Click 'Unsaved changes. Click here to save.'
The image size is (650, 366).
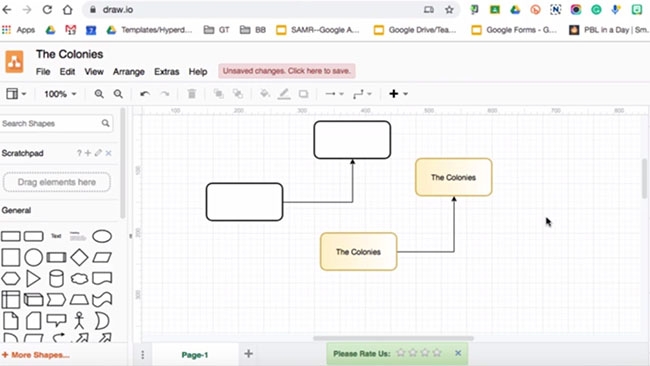287,71
